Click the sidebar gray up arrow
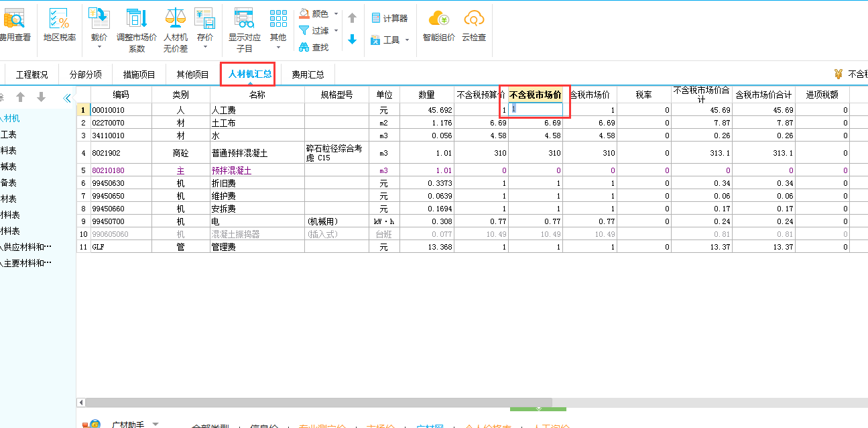 tap(21, 97)
